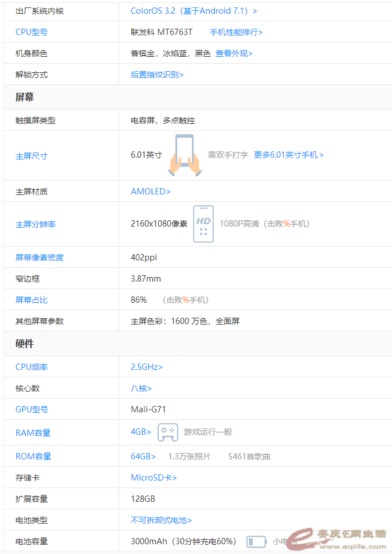The image size is (392, 554).
Task: Click the GPU型号 parameter label
Action: click(x=32, y=409)
